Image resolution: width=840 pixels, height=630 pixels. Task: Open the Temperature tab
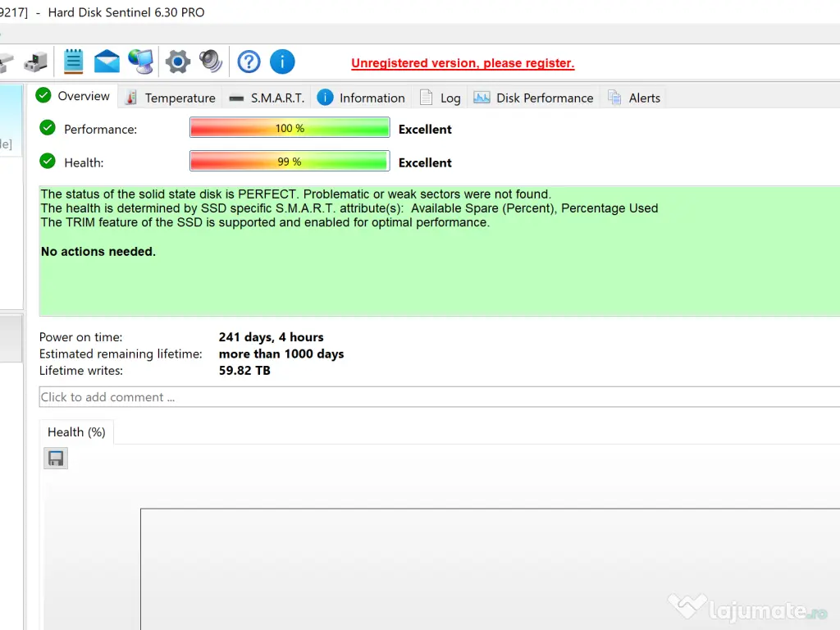click(170, 98)
